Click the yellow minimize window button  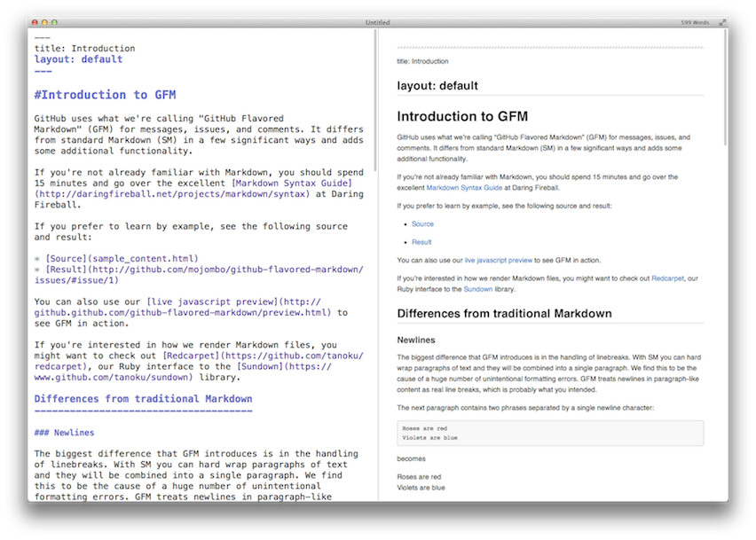(44, 22)
